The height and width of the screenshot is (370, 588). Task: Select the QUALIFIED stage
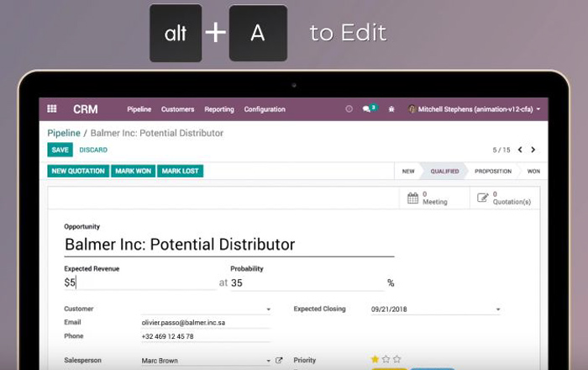444,171
